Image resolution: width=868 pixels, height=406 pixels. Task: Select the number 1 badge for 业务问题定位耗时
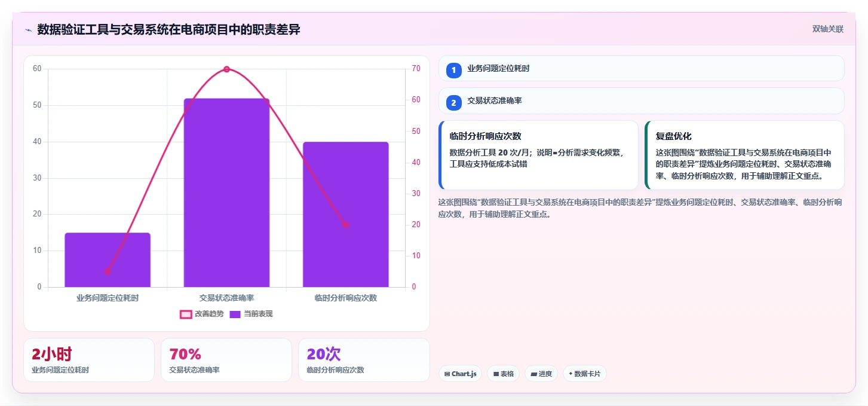coord(453,70)
